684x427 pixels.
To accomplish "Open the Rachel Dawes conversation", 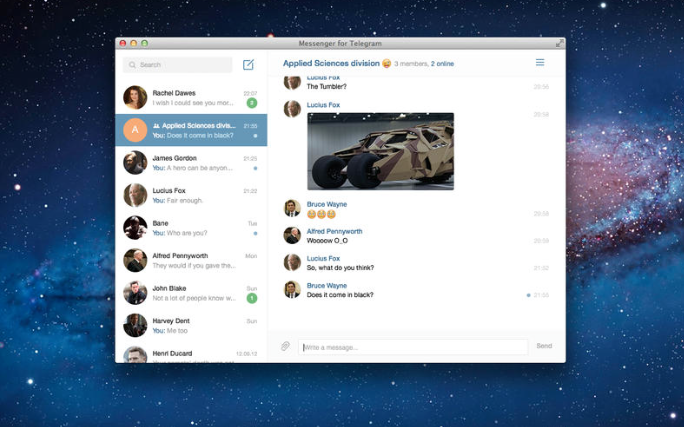I will (191, 98).
